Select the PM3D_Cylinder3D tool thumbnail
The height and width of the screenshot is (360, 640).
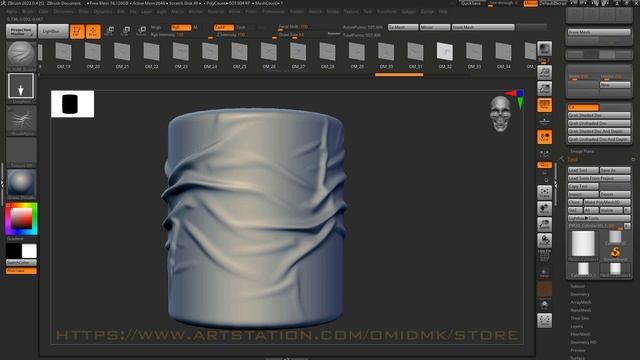[583, 246]
